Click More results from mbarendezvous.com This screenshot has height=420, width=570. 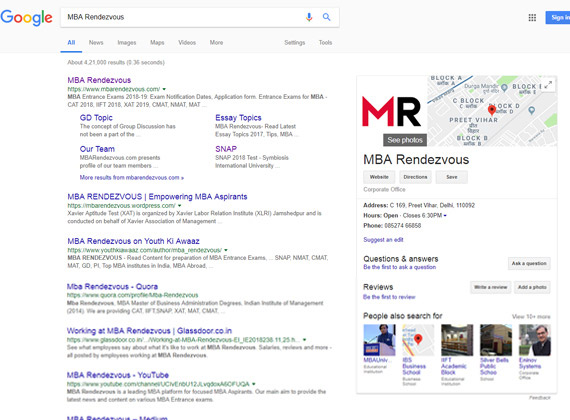pyautogui.click(x=132, y=177)
